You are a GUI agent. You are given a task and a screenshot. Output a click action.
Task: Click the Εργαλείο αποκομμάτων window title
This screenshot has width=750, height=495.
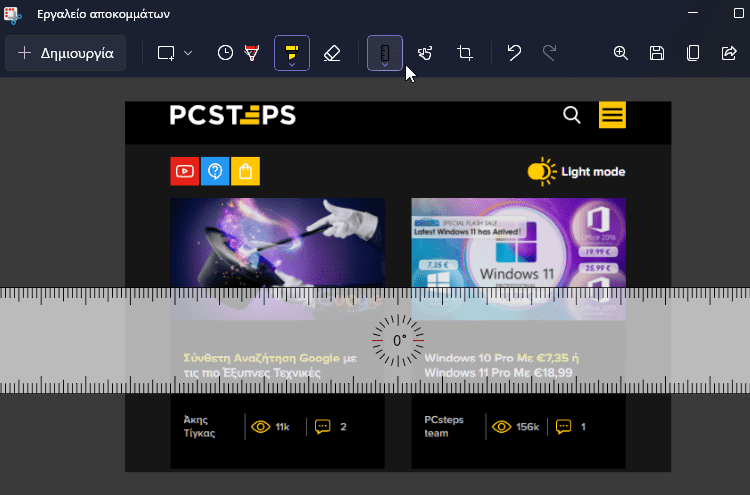tap(103, 14)
